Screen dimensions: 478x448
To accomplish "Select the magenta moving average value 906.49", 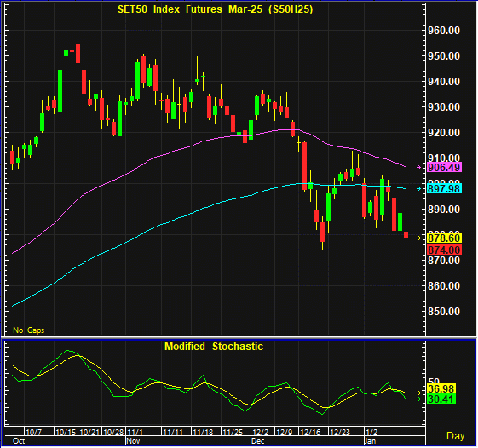I will click(444, 167).
